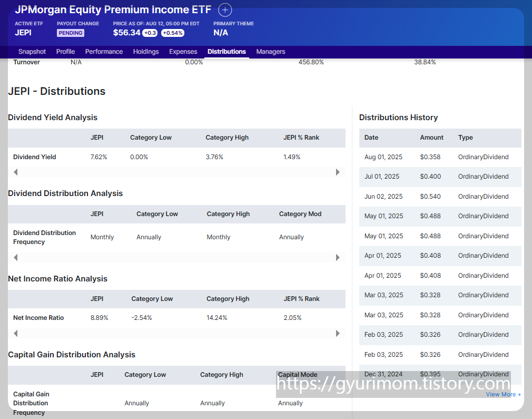Click the $0.400 distribution amount
This screenshot has width=532, height=419.
[430, 177]
